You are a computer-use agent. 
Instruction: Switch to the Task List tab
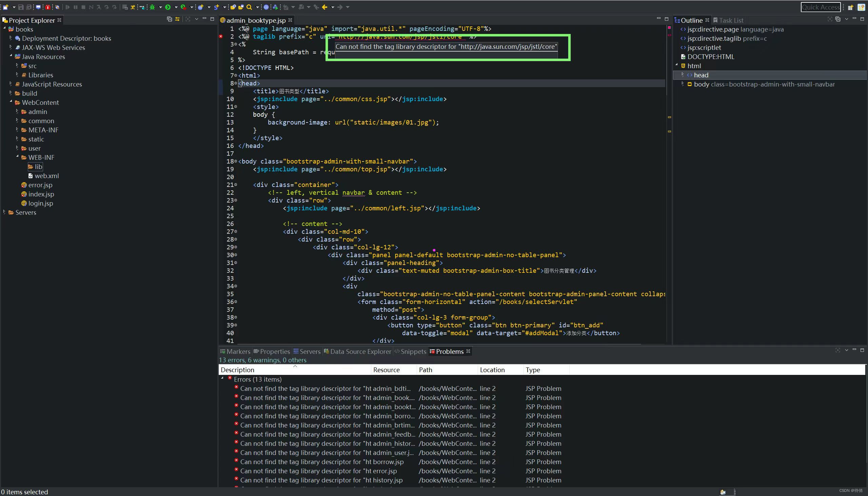coord(730,20)
